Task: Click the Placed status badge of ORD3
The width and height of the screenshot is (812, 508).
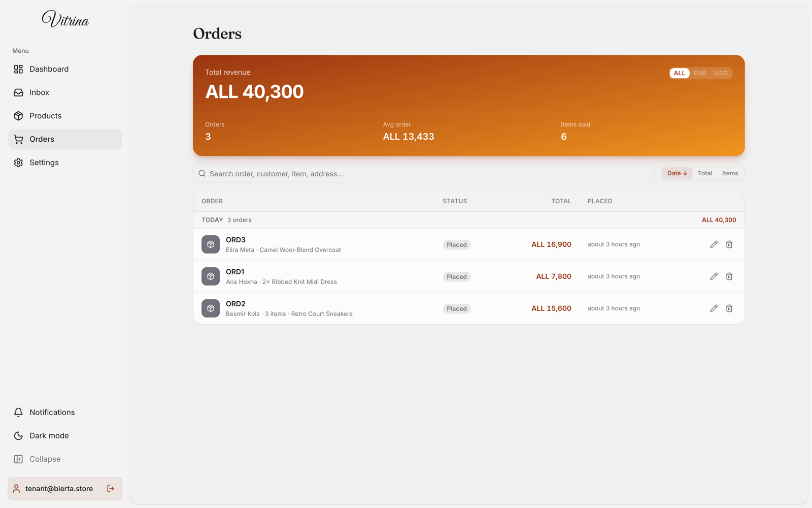Action: [x=457, y=245]
